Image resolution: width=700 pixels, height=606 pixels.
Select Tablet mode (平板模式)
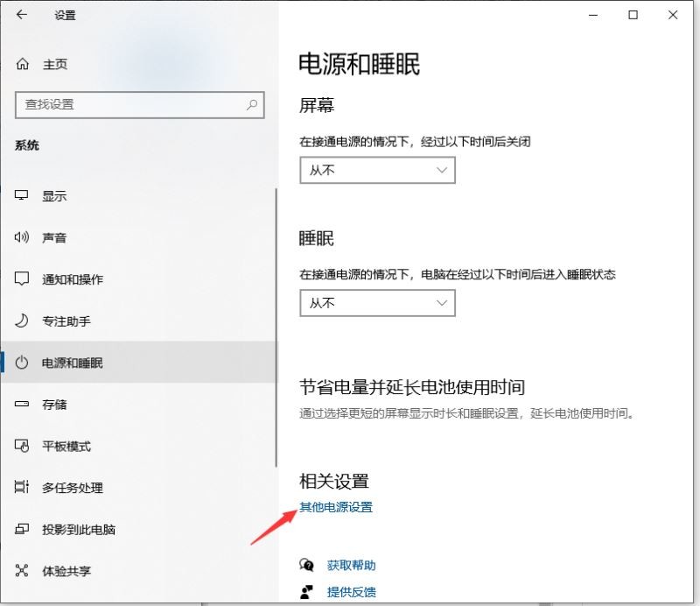21,446
